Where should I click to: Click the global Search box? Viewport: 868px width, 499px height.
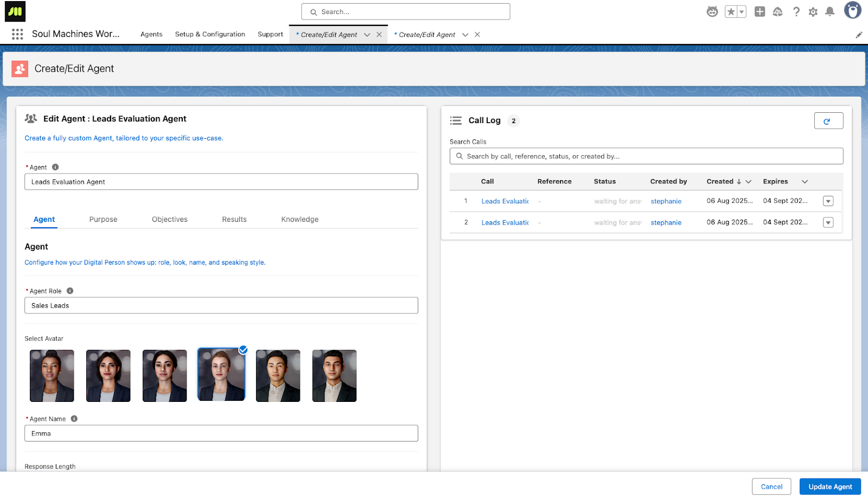406,12
